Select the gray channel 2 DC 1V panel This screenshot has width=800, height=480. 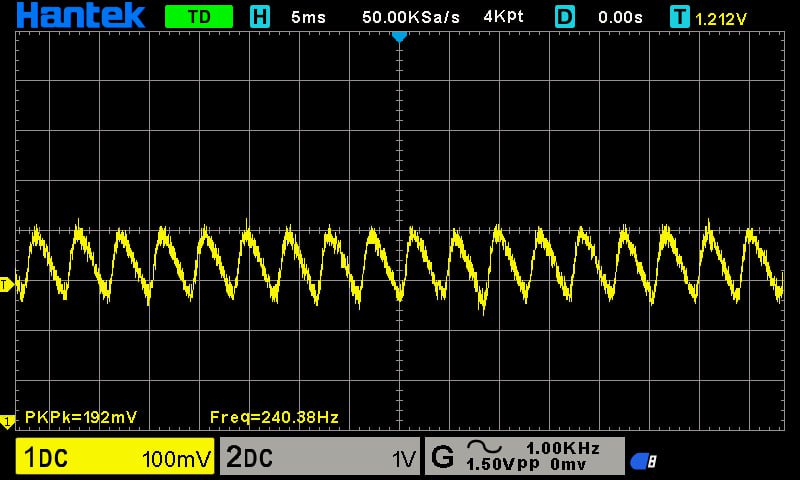pyautogui.click(x=320, y=456)
